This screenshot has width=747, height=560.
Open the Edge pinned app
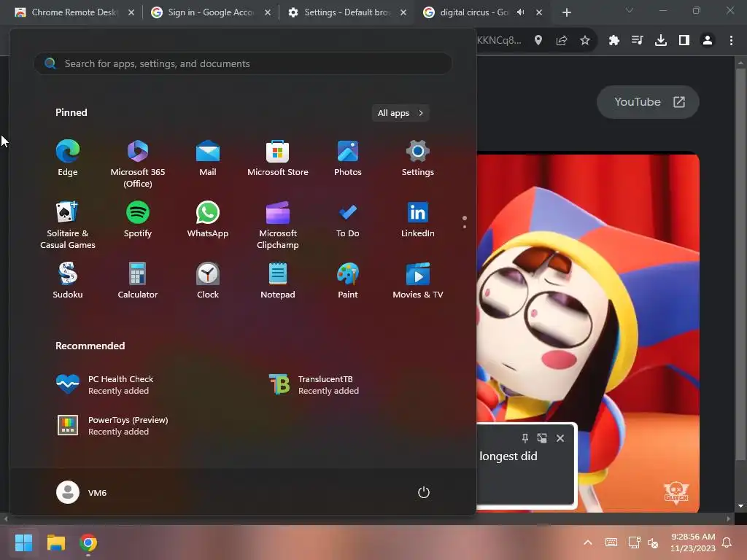(68, 158)
